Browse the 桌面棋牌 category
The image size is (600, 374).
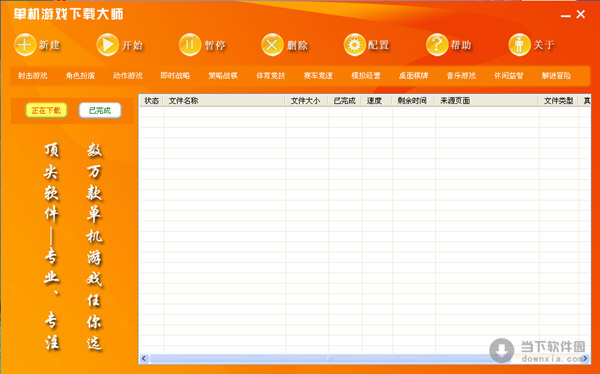pos(413,76)
